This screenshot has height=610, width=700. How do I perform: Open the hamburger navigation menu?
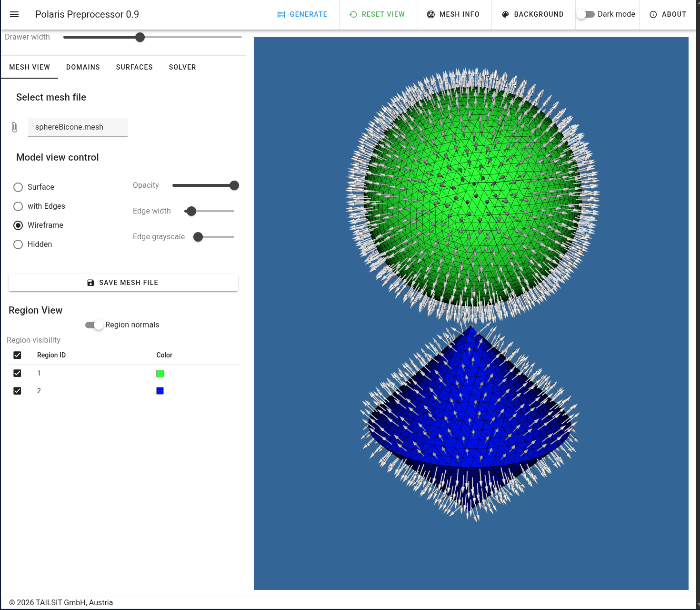[14, 14]
